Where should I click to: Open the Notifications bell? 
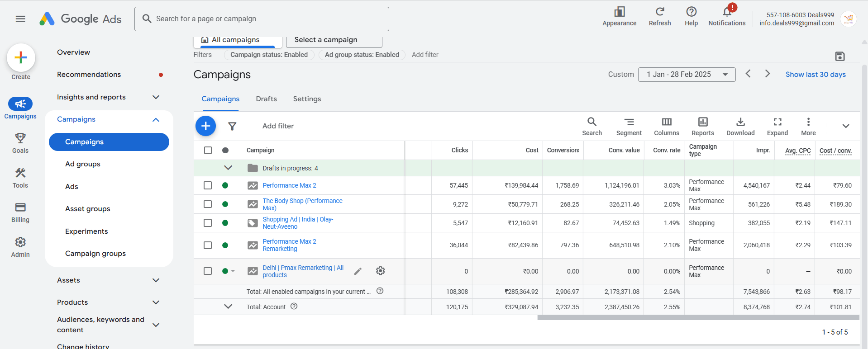coord(727,13)
